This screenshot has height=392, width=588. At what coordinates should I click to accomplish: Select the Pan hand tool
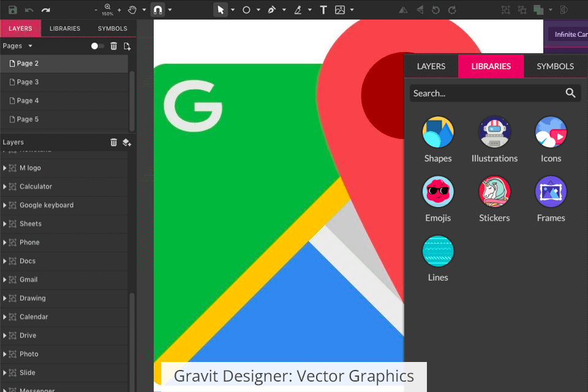132,10
